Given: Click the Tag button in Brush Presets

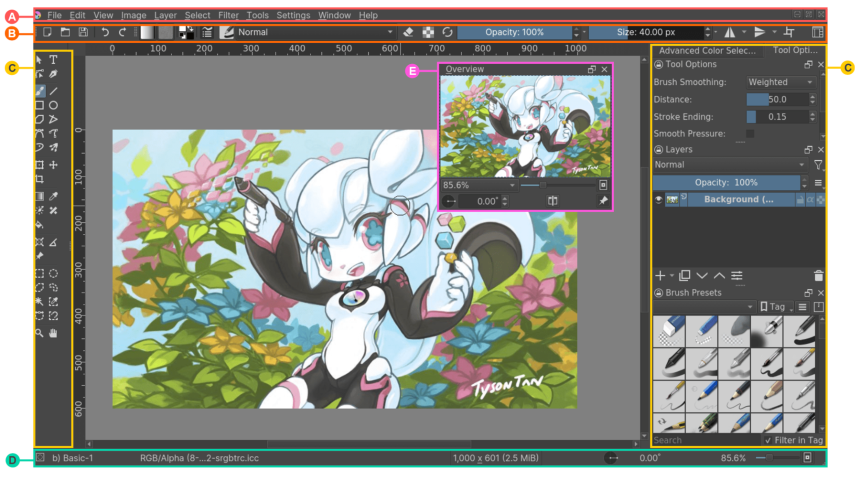Looking at the screenshot, I should coord(777,307).
